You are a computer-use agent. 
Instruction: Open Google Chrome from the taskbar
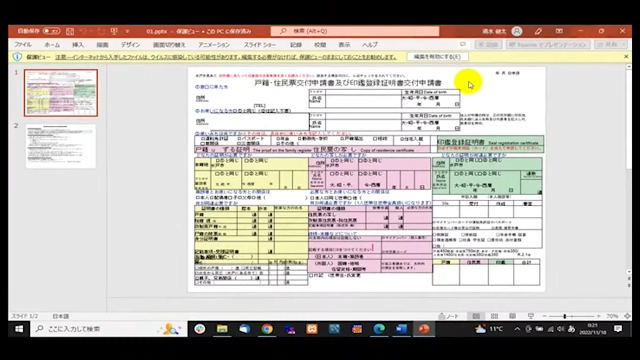[267, 329]
